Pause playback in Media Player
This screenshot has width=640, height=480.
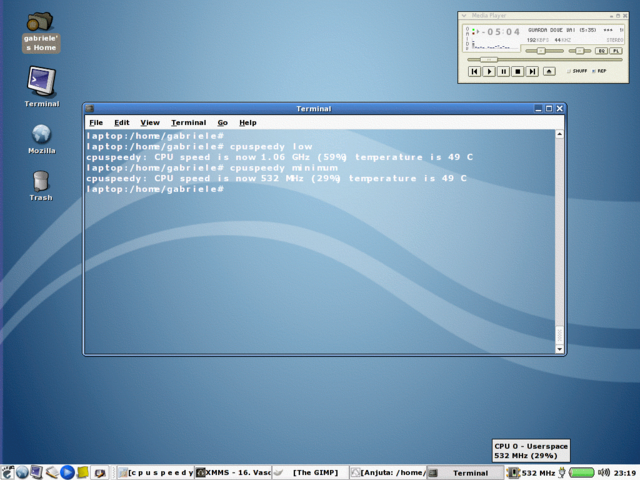tap(503, 71)
